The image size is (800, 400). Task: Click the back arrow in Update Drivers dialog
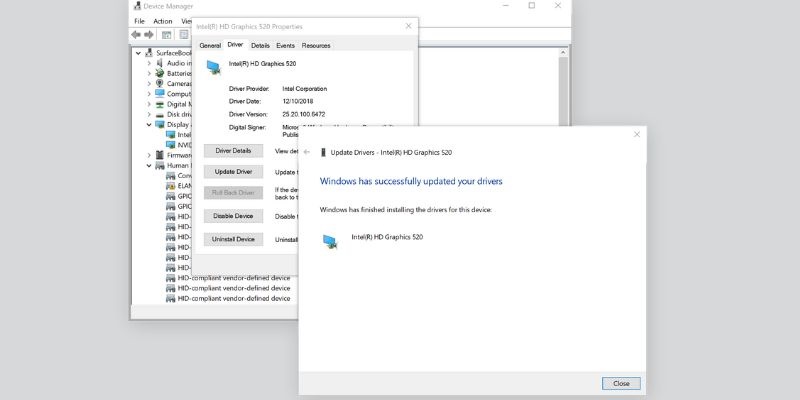pyautogui.click(x=307, y=152)
